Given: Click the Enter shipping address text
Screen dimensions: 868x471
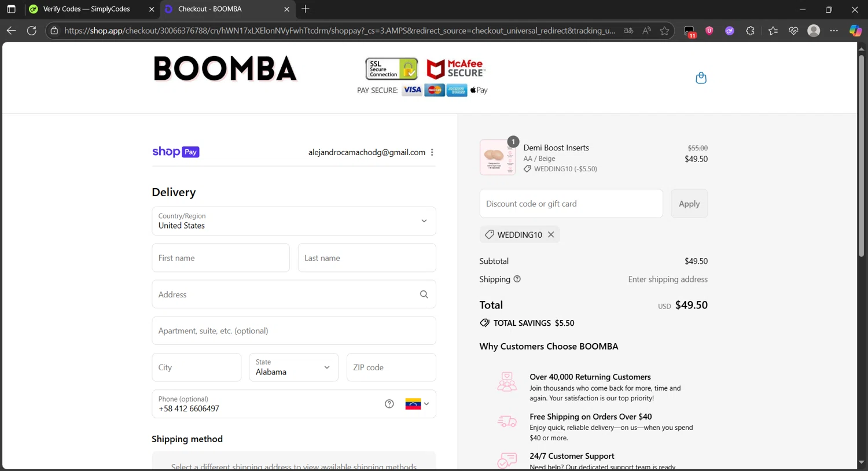Looking at the screenshot, I should click(x=668, y=279).
